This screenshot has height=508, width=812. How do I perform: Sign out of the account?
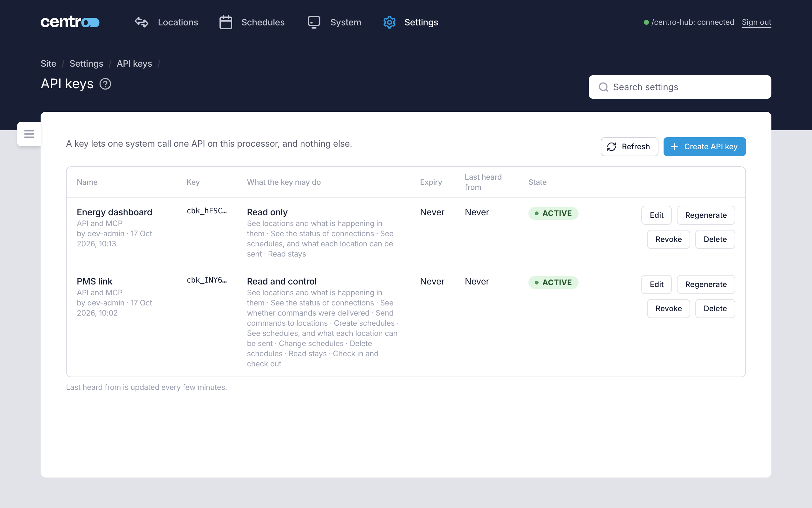pyautogui.click(x=756, y=22)
